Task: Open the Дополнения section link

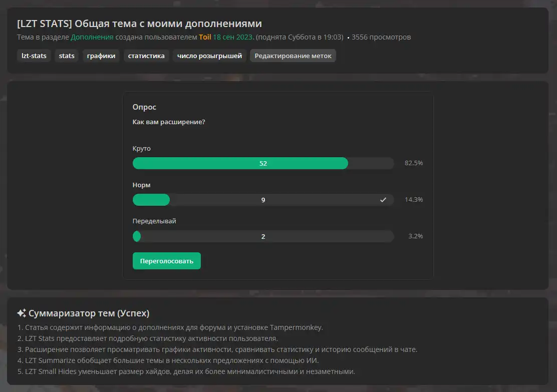Action: click(x=92, y=37)
